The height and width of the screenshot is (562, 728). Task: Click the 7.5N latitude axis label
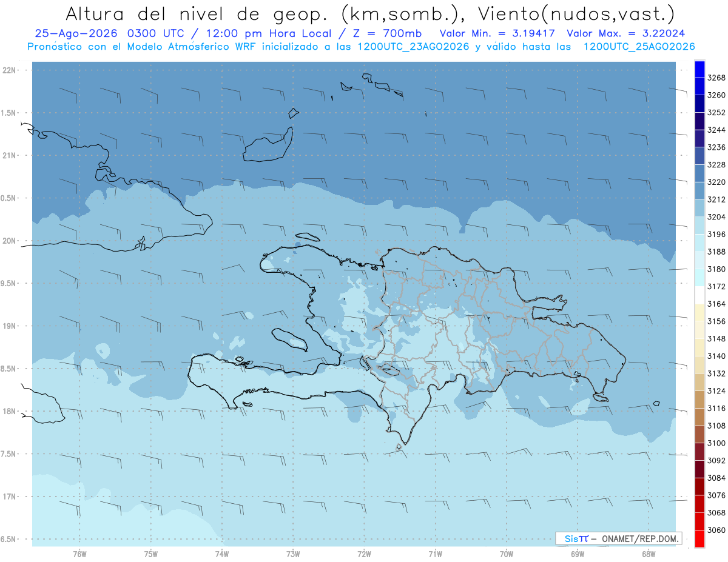pos(9,454)
